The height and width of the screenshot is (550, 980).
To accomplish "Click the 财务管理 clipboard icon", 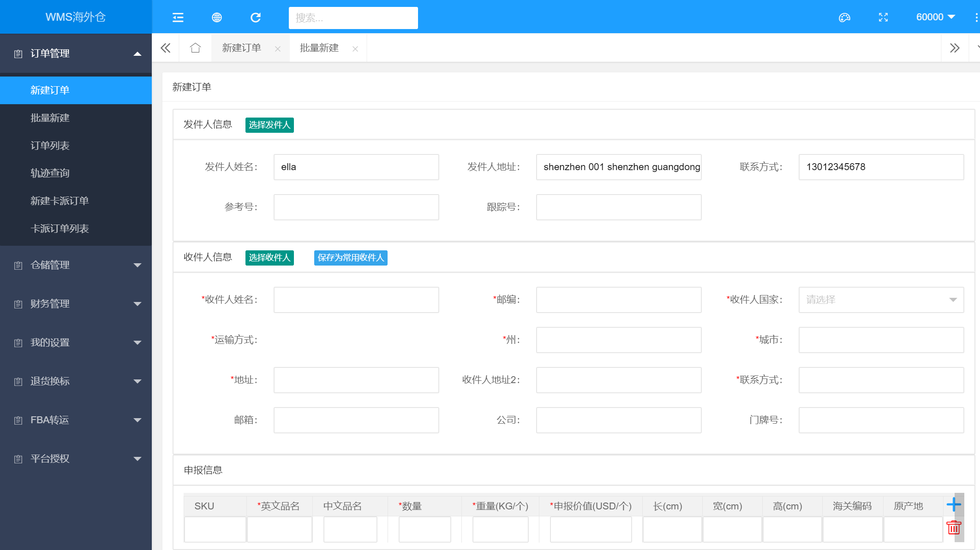I will pos(18,304).
